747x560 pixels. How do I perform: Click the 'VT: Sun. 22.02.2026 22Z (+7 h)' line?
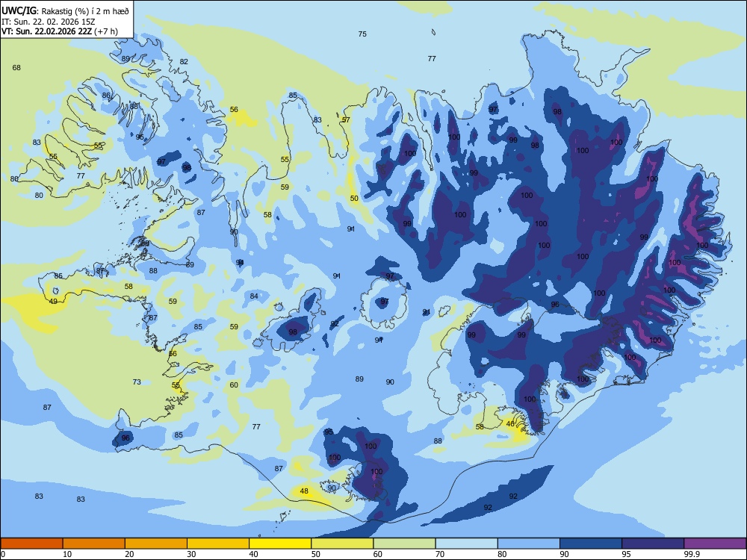click(x=60, y=31)
